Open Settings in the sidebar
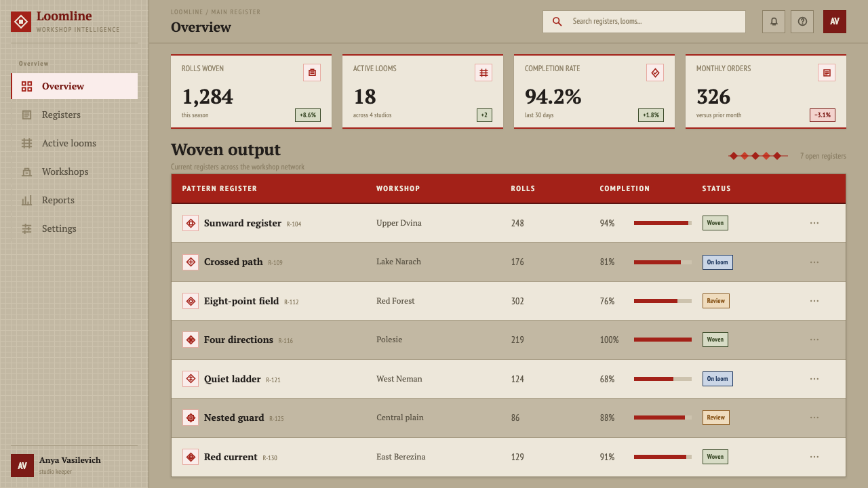The image size is (868, 488). coord(75,228)
